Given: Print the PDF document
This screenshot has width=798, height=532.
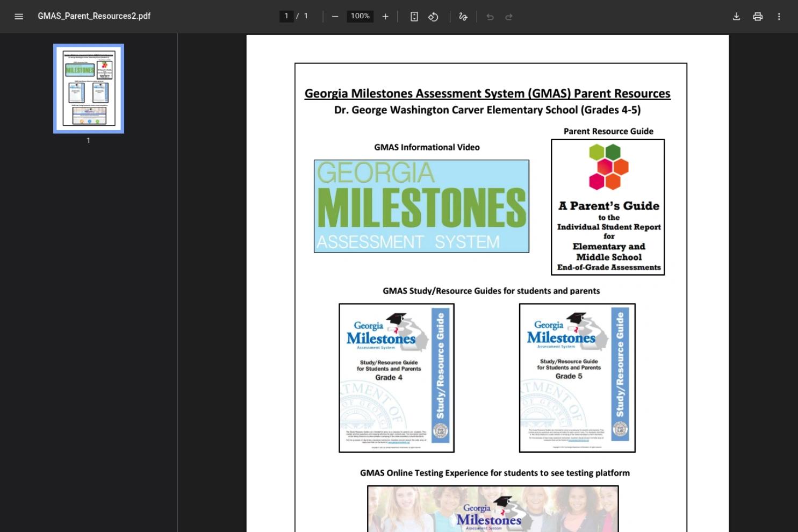Looking at the screenshot, I should point(758,17).
